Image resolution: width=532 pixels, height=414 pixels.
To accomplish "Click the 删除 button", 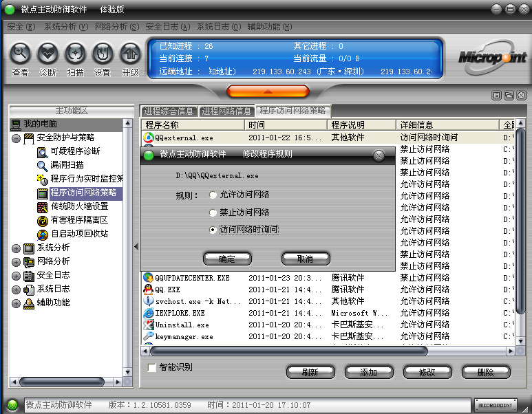I will (x=486, y=372).
